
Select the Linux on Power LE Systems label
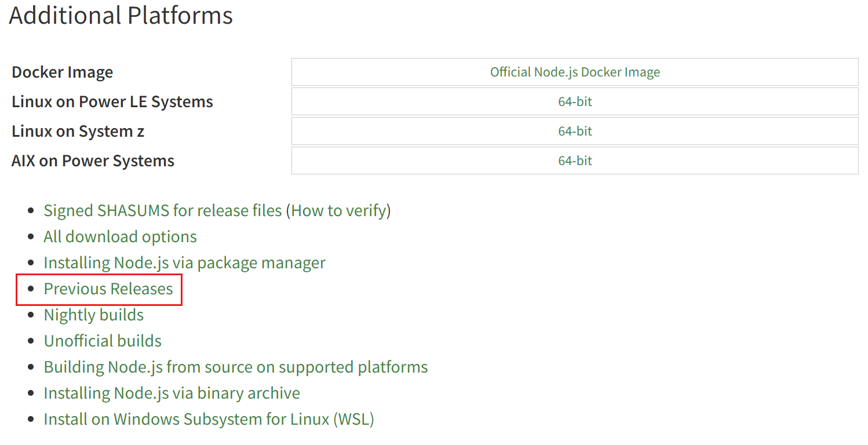click(112, 102)
